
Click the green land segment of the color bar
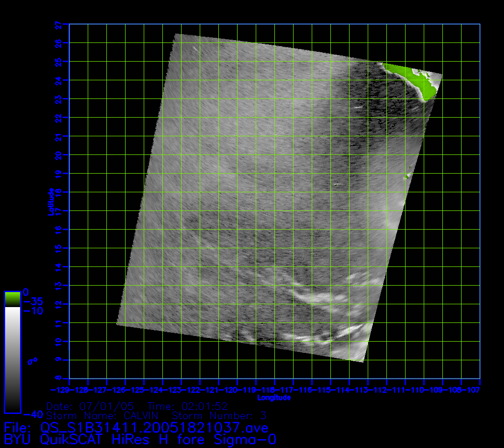pos(12,299)
